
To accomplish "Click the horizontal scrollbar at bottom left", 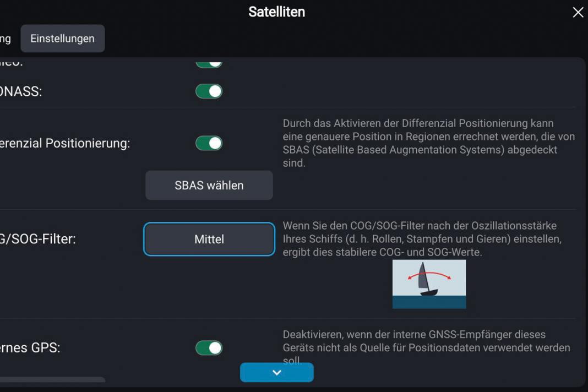I will pyautogui.click(x=52, y=380).
